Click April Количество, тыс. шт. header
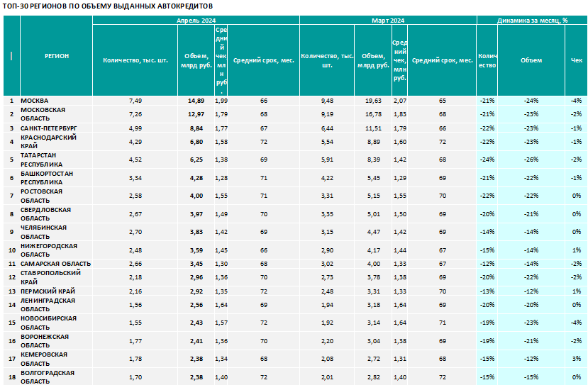This screenshot has height=385, width=588. (135, 60)
